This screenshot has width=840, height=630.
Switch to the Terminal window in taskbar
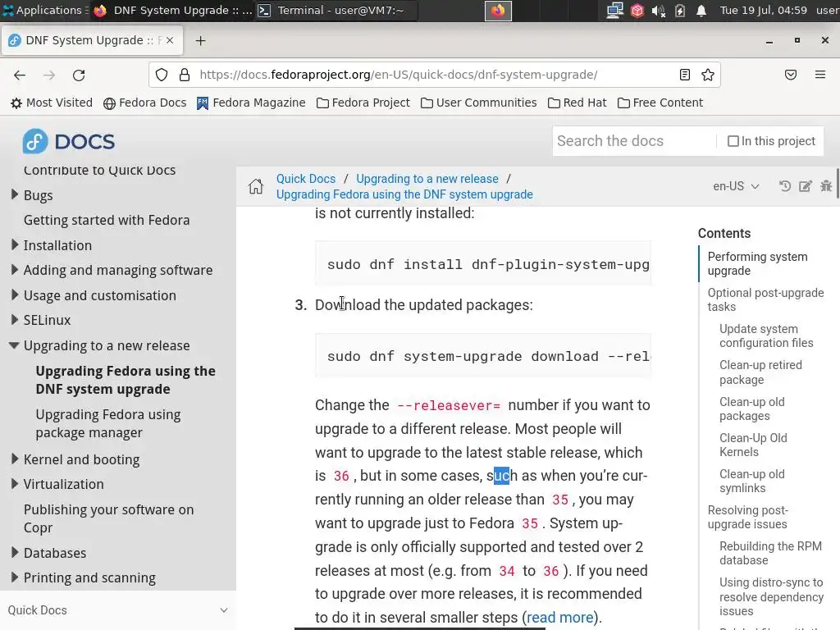336,10
